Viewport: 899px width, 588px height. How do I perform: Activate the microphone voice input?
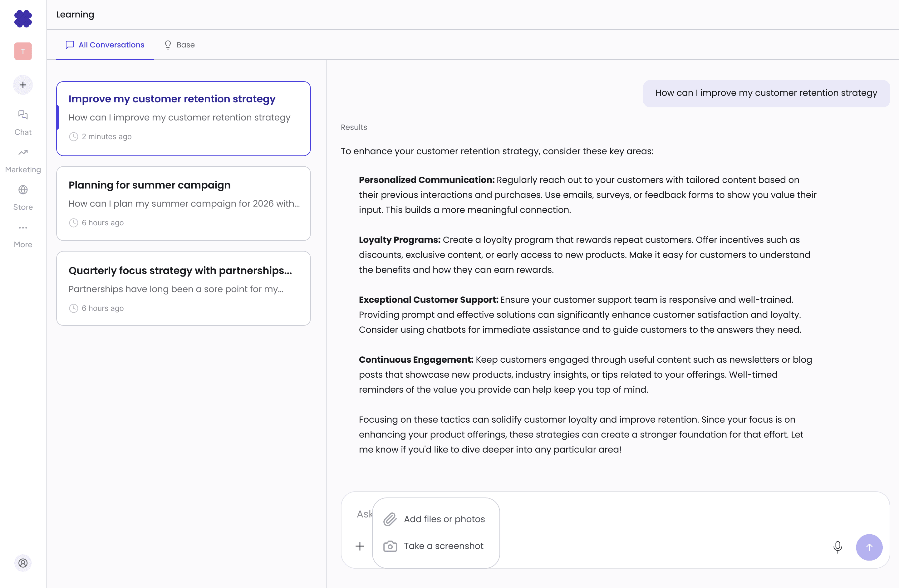(838, 547)
